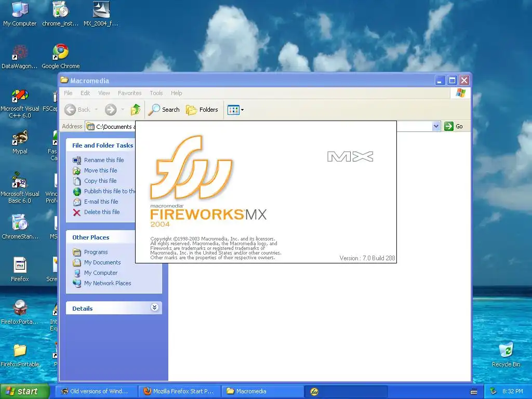
Task: Open the Tools menu
Action: point(156,93)
